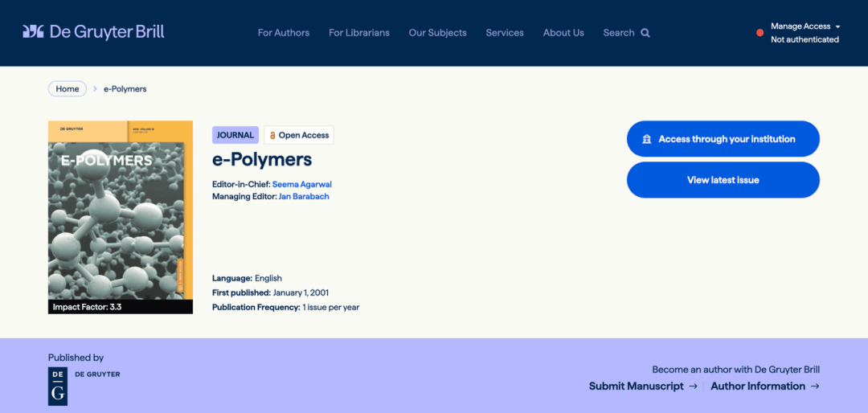Click the red authentication status dot

760,33
